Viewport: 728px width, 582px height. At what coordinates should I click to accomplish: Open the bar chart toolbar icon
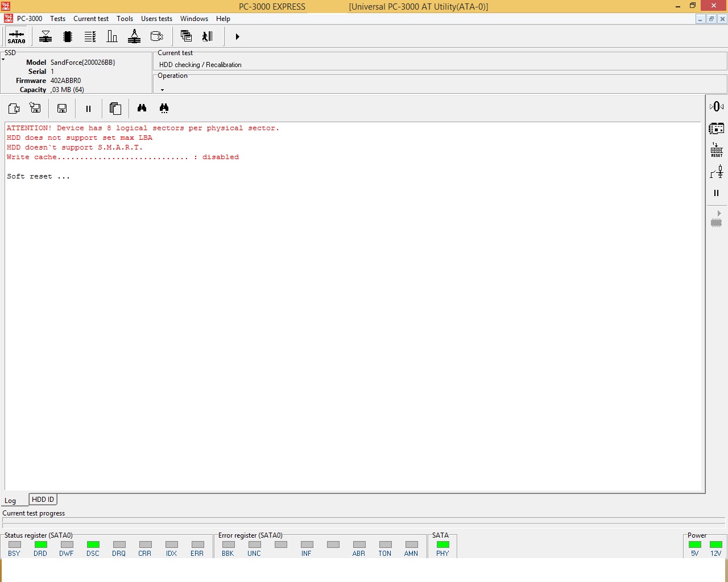112,36
